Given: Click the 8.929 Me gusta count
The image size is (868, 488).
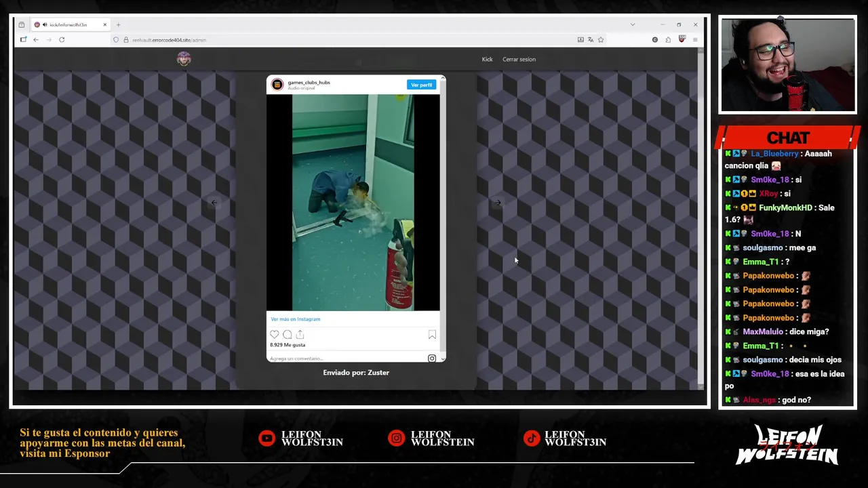Looking at the screenshot, I should 288,345.
